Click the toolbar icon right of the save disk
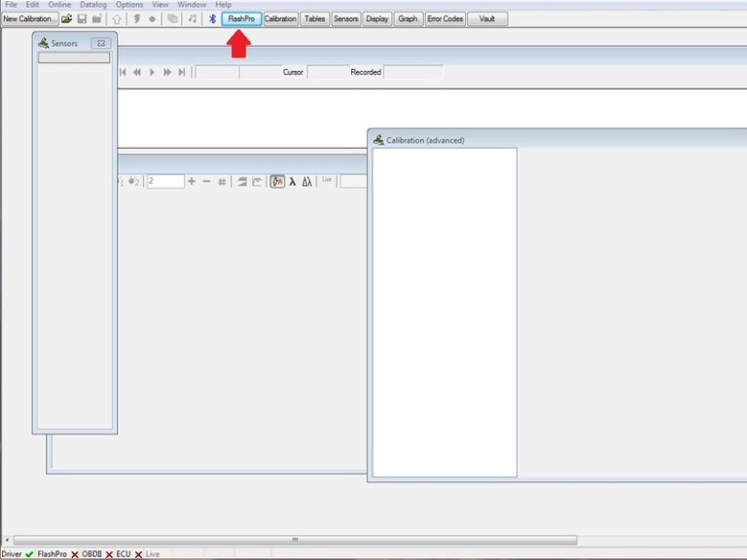The height and width of the screenshot is (560, 747). 96,19
